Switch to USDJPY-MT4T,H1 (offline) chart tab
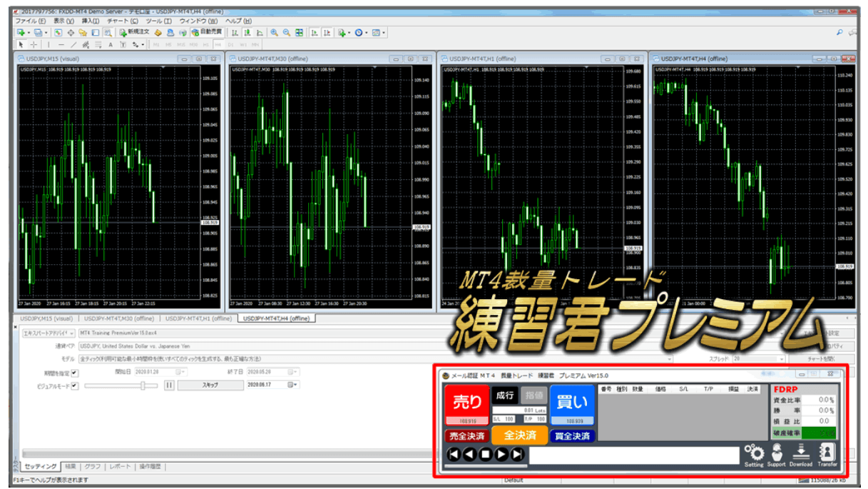 (198, 318)
